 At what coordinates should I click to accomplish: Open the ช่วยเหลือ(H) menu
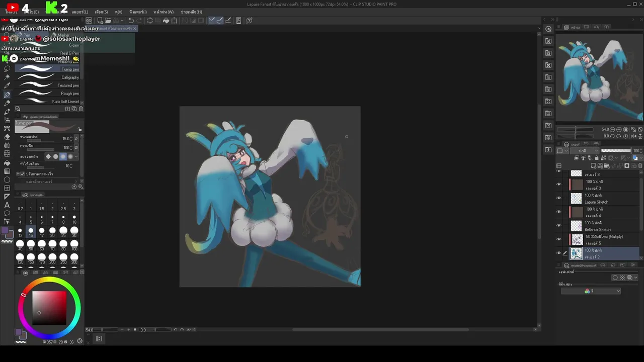tap(191, 12)
